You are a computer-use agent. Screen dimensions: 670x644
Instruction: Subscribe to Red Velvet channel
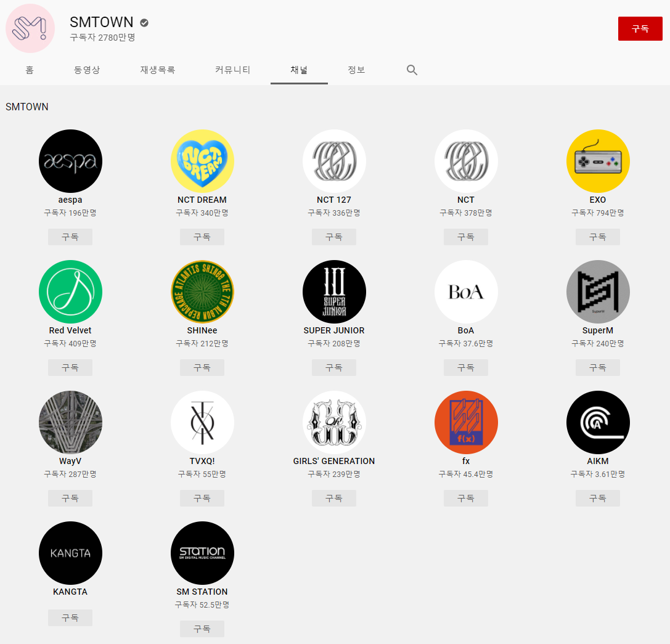[70, 367]
